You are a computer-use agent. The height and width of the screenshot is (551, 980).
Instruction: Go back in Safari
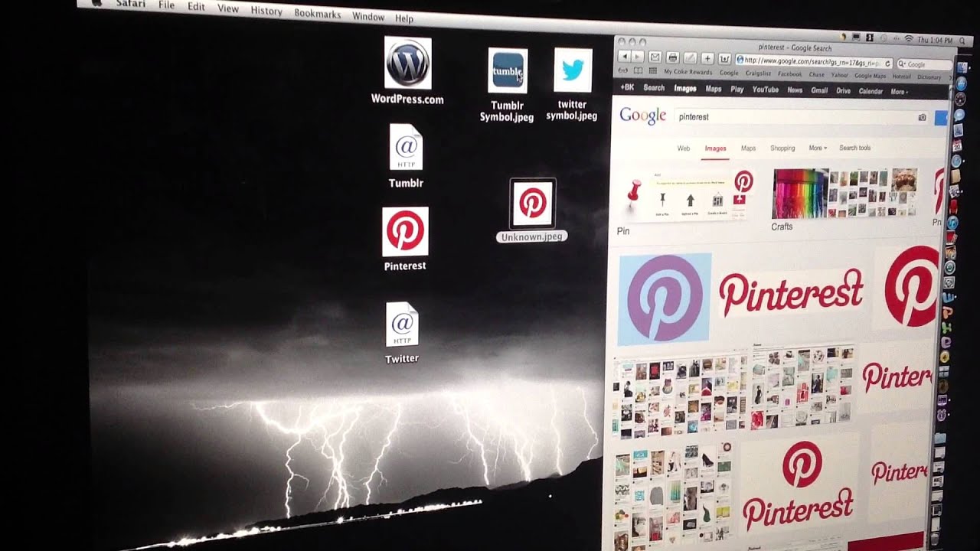pos(624,57)
